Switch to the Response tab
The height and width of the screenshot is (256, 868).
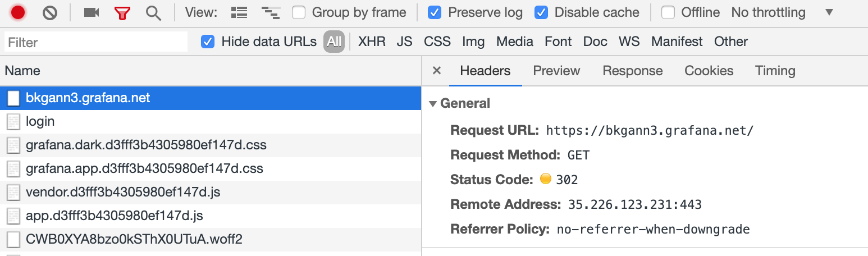[632, 71]
